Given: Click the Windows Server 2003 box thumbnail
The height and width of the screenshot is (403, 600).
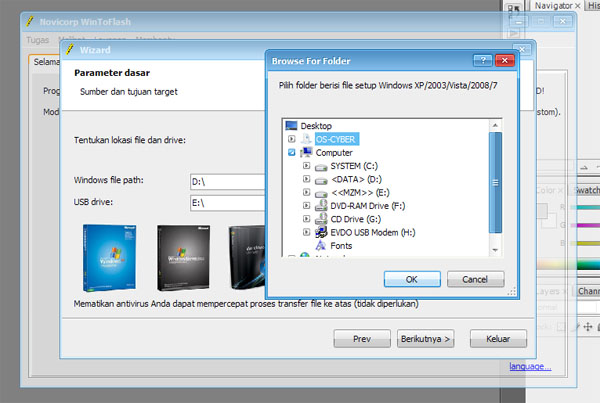Looking at the screenshot, I should (184, 258).
